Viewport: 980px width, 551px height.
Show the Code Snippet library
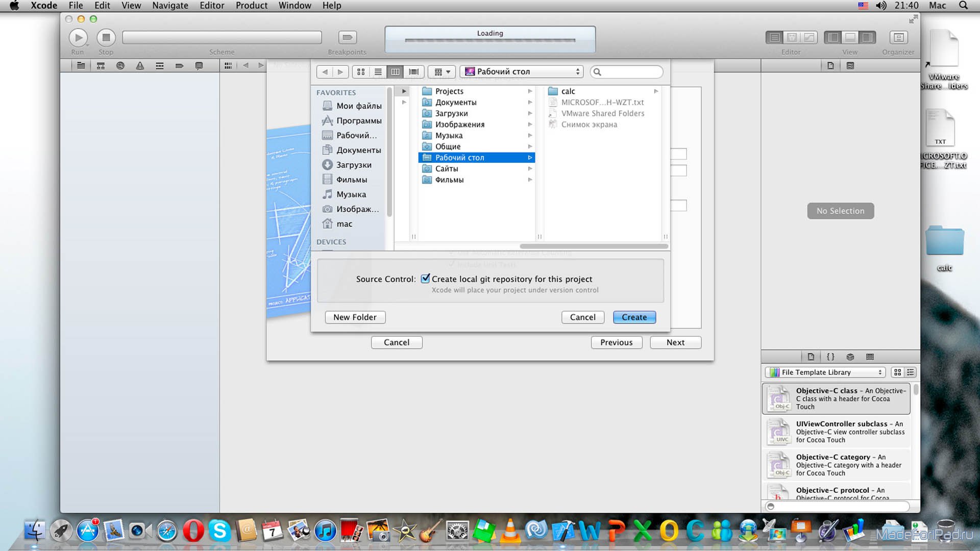830,357
